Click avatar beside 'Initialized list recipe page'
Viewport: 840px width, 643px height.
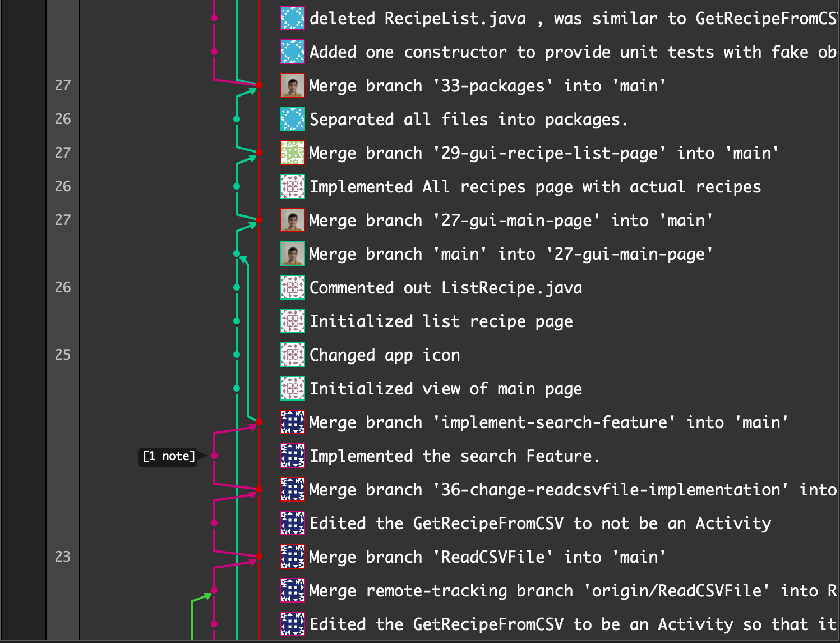coord(293,321)
